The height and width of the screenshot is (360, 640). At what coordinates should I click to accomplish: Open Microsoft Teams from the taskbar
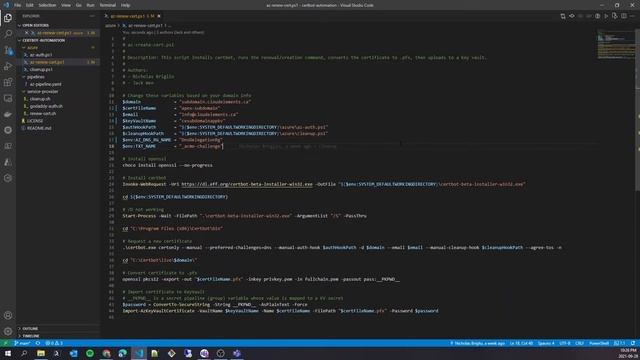coord(237,353)
